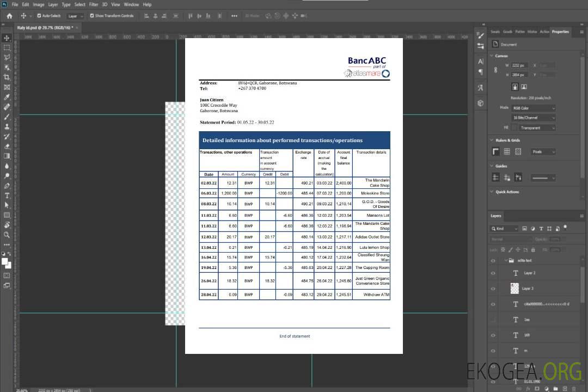Toggle grid visibility in Rulers & Grids
Viewport: 588px width, 392px height.
click(507, 151)
